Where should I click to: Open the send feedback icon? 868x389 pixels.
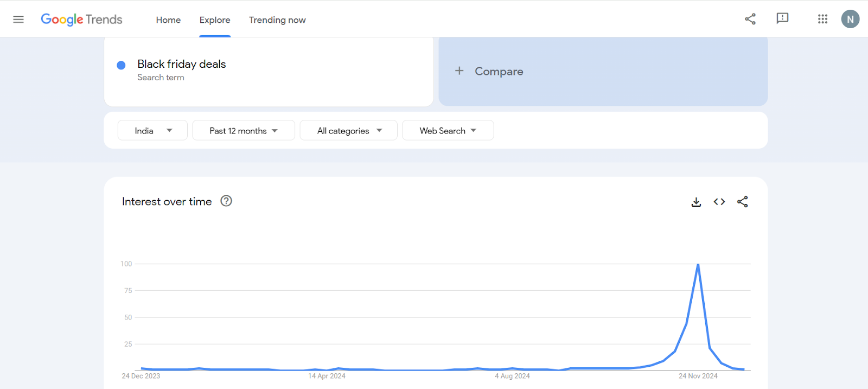point(782,19)
